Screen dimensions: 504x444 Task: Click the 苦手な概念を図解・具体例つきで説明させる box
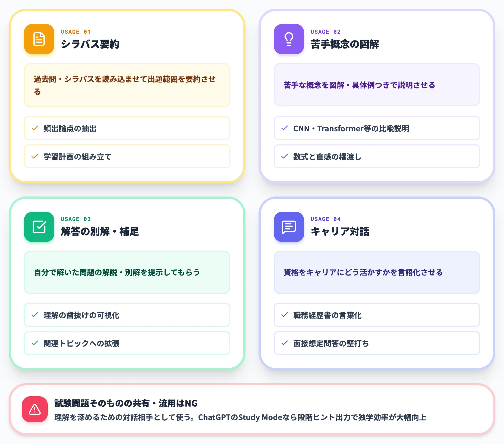pos(377,85)
